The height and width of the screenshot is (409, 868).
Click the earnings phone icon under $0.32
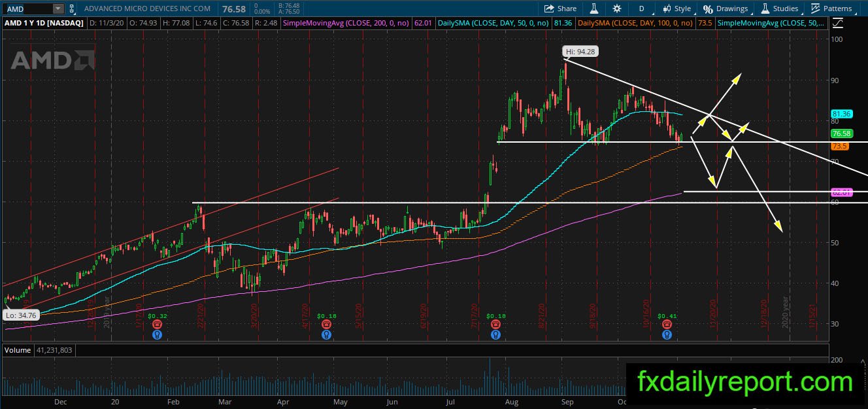pyautogui.click(x=157, y=323)
